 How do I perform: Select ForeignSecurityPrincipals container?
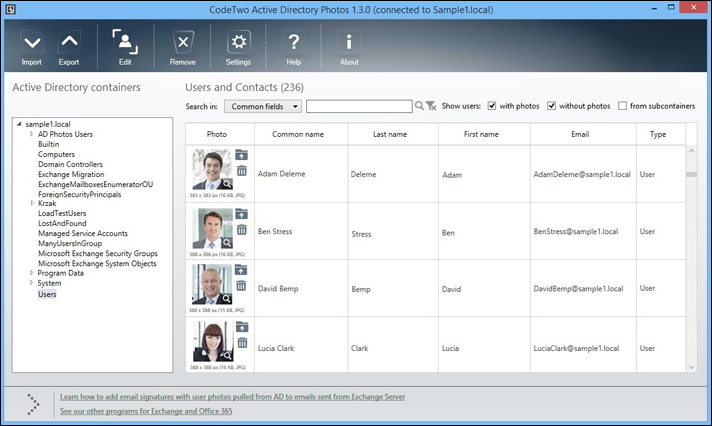[x=79, y=194]
